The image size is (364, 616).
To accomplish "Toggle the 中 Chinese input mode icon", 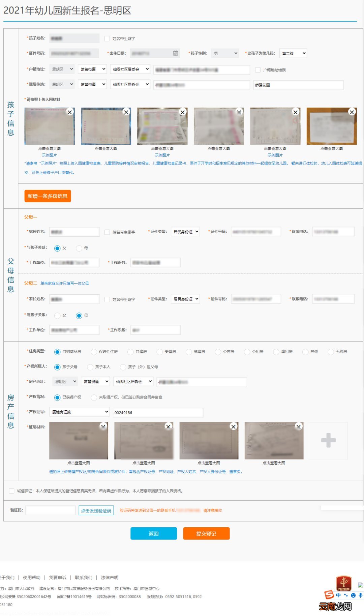I will [338, 595].
